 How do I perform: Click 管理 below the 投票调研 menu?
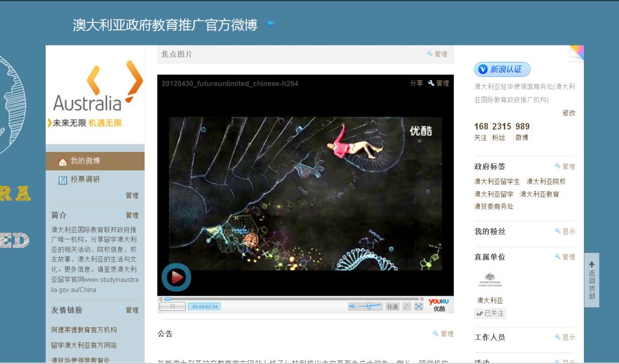(x=132, y=195)
